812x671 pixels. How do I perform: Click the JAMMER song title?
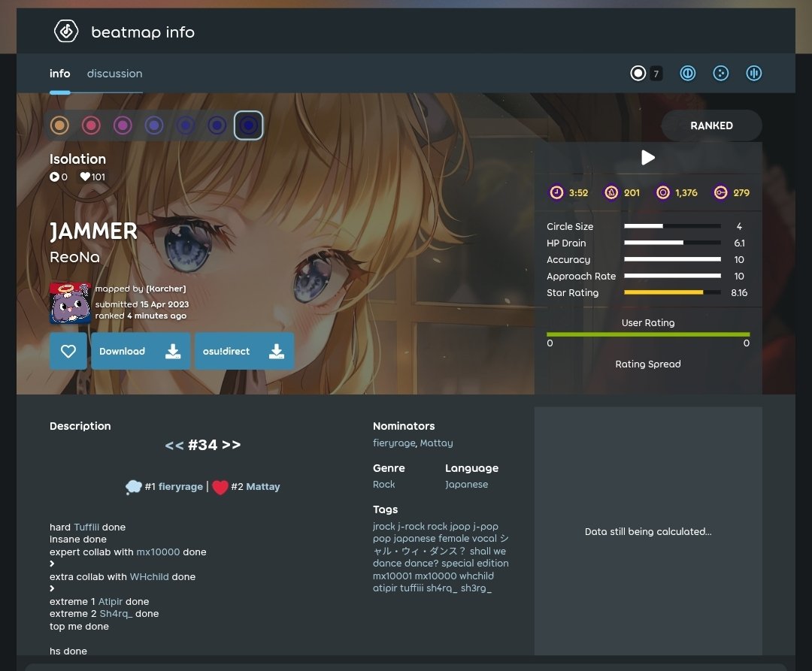[93, 231]
